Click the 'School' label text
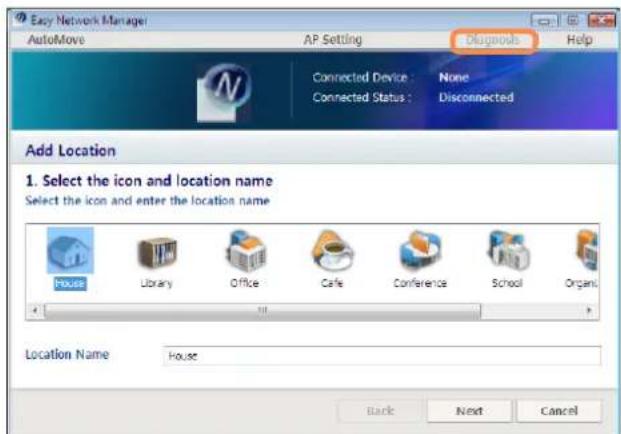Viewport: 621px width, 434px height. (507, 283)
